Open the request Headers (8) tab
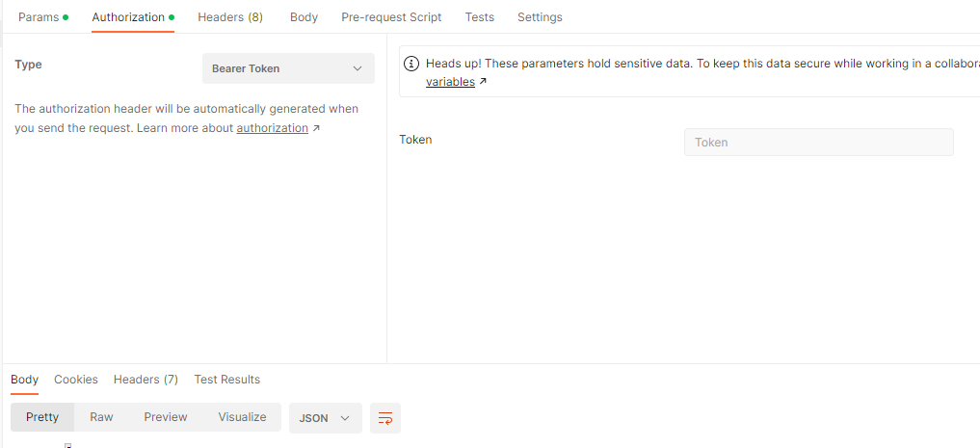This screenshot has width=980, height=448. (230, 17)
